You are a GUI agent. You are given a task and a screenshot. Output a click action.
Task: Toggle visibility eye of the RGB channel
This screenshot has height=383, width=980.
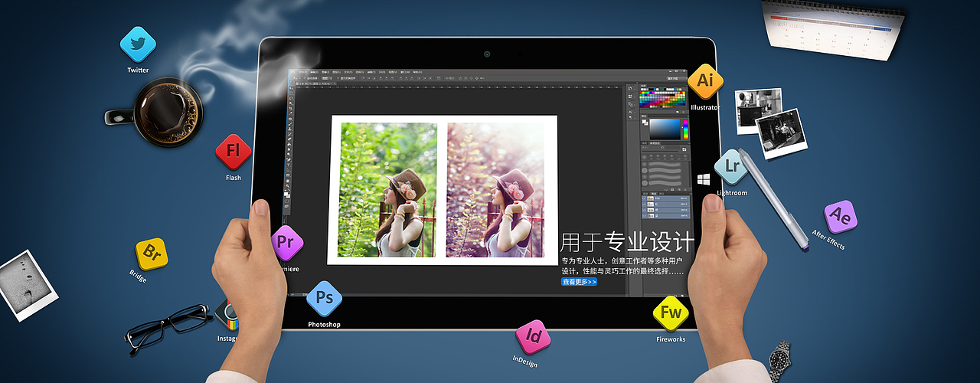(x=645, y=198)
